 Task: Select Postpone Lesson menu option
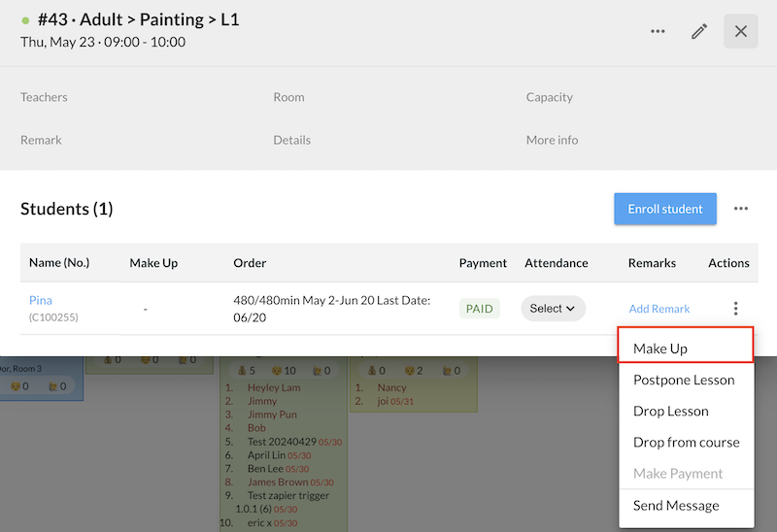[683, 380]
